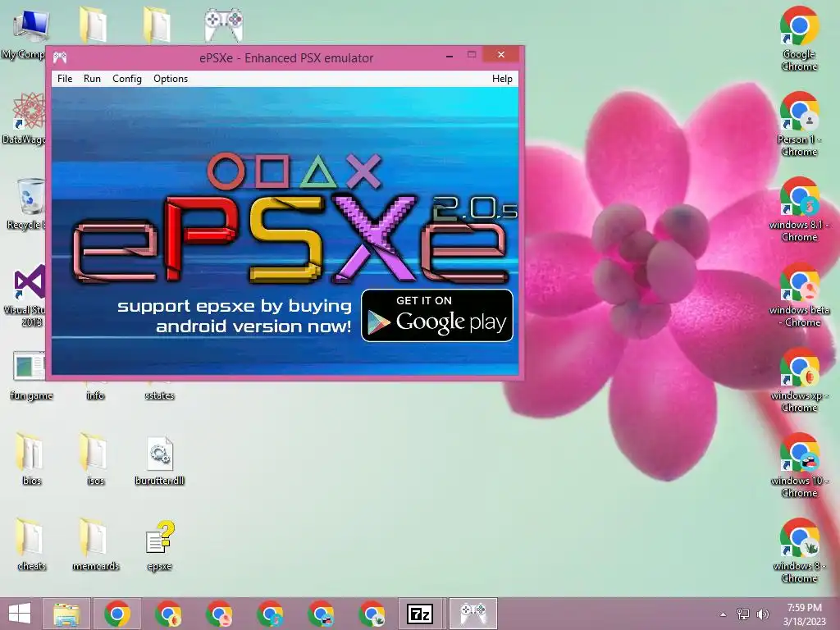Select the windows xp - Chrome shortcut

799,381
